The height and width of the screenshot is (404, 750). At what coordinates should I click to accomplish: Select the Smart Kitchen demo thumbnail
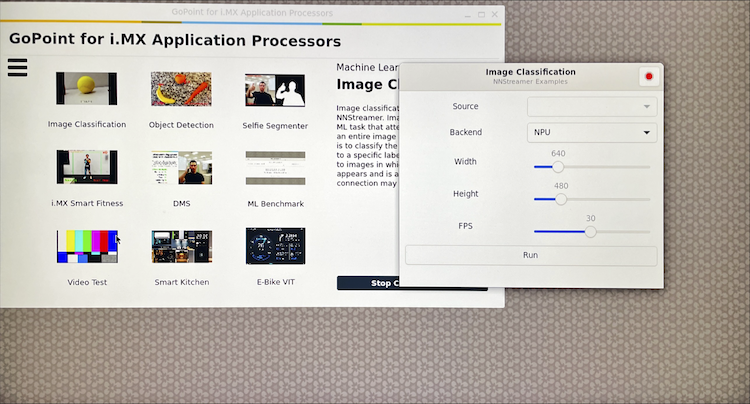(x=182, y=246)
